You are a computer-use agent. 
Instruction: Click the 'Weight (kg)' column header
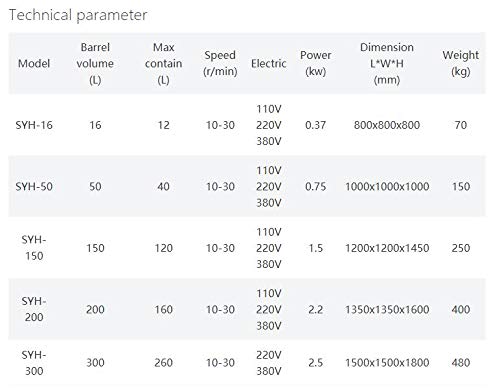point(461,63)
